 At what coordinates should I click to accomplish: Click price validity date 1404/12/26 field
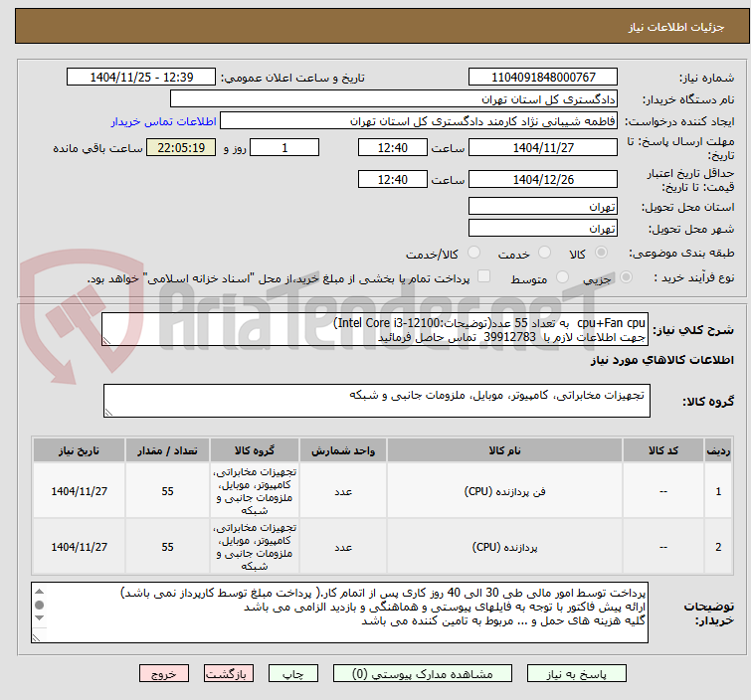point(543,180)
